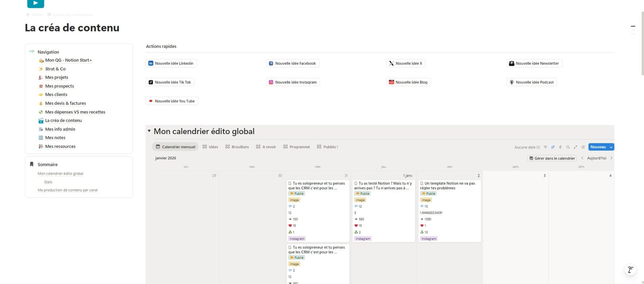Click the 1,949685534591 value

pos(431,213)
